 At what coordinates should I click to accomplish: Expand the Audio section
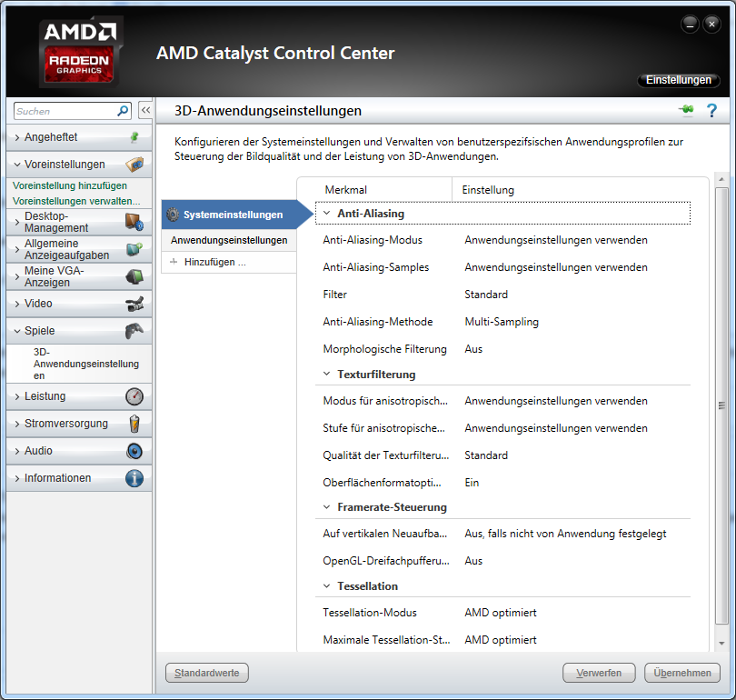tap(17, 451)
